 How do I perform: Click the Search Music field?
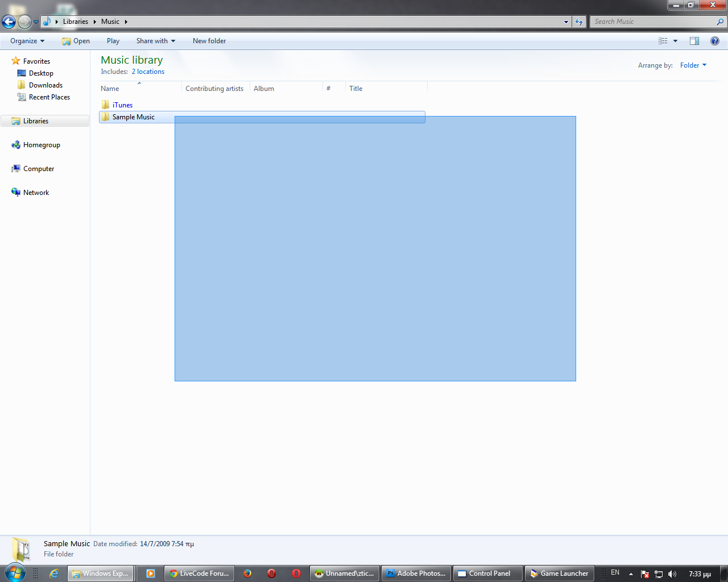pos(653,22)
